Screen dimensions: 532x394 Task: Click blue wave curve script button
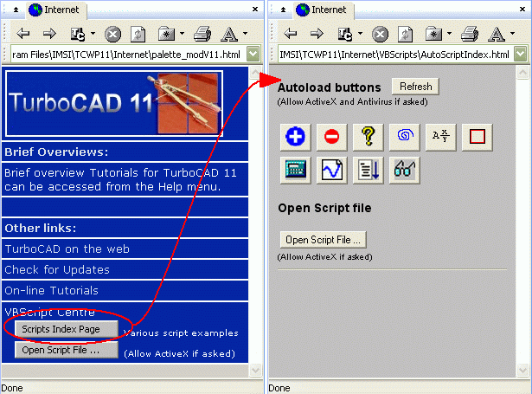pyautogui.click(x=331, y=171)
